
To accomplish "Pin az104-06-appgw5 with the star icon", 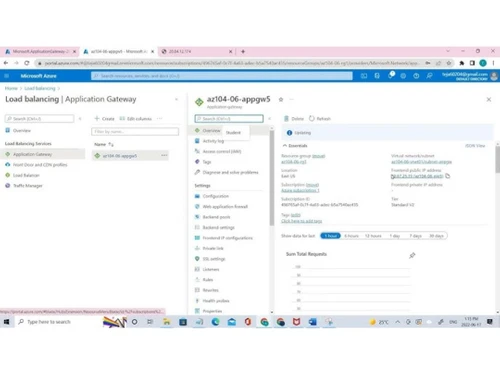I will [281, 99].
